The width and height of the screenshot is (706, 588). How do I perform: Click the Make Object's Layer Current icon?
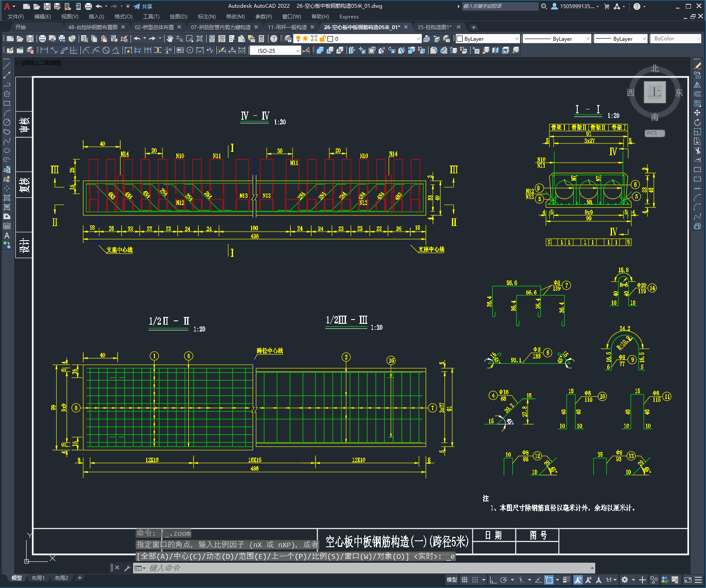click(427, 39)
